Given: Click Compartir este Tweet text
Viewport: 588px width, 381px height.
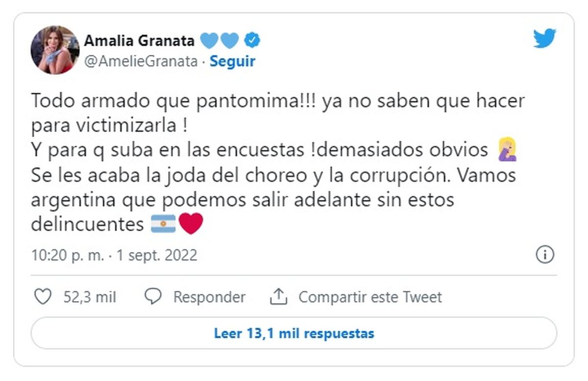Looking at the screenshot, I should click(x=370, y=297).
